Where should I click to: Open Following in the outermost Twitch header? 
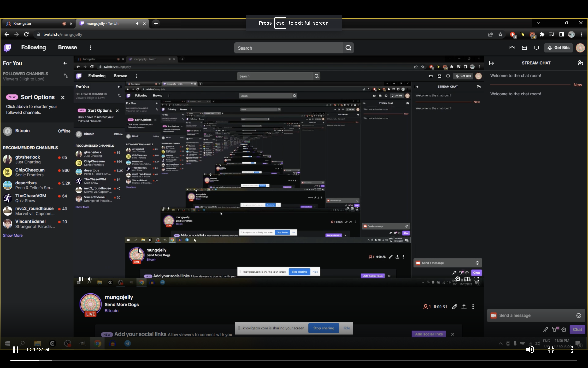[33, 48]
